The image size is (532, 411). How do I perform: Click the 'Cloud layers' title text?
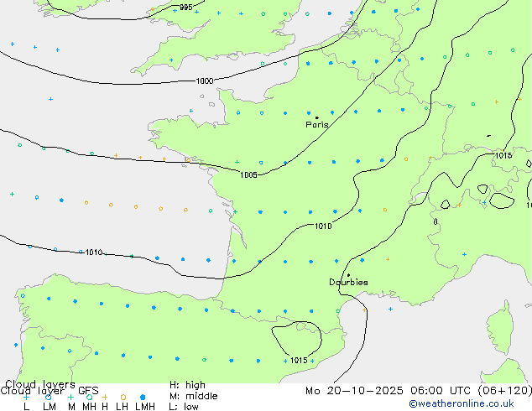[40, 384]
